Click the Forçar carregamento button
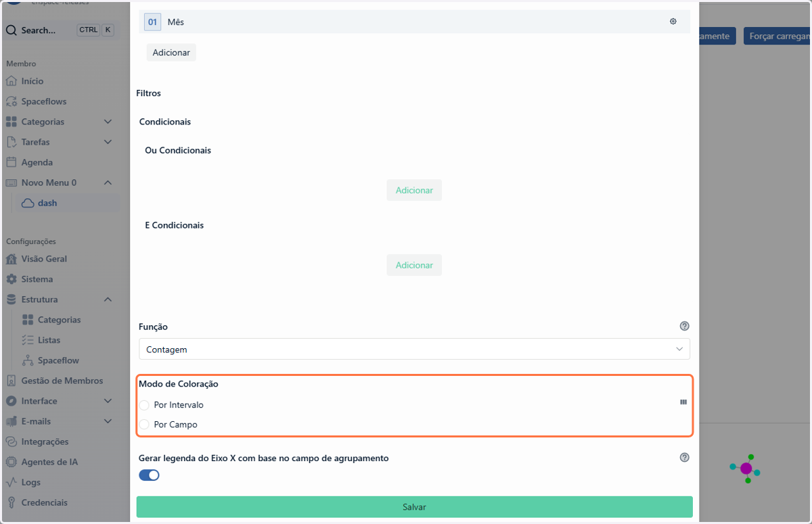812x524 pixels. point(777,36)
